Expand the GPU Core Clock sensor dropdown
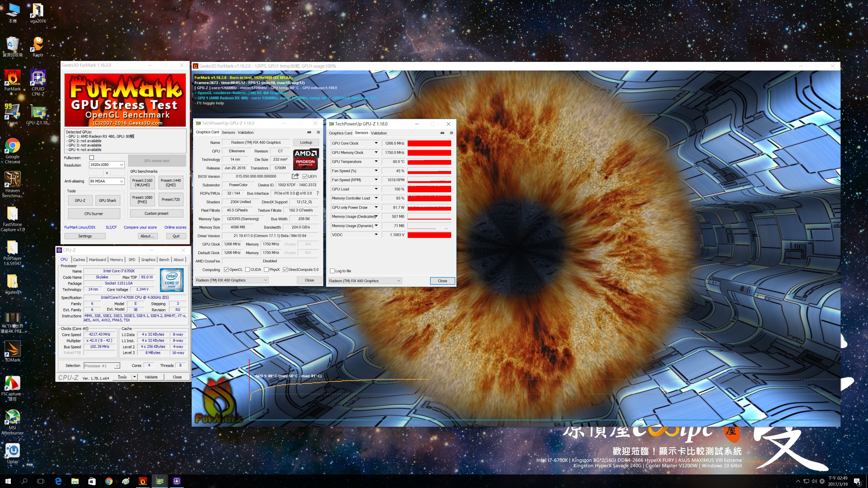868x488 pixels. [x=376, y=143]
